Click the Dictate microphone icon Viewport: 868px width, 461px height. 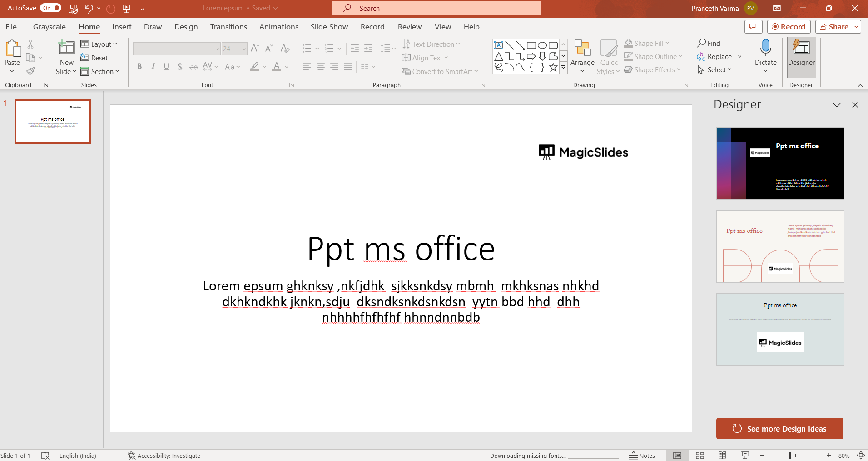pyautogui.click(x=765, y=48)
